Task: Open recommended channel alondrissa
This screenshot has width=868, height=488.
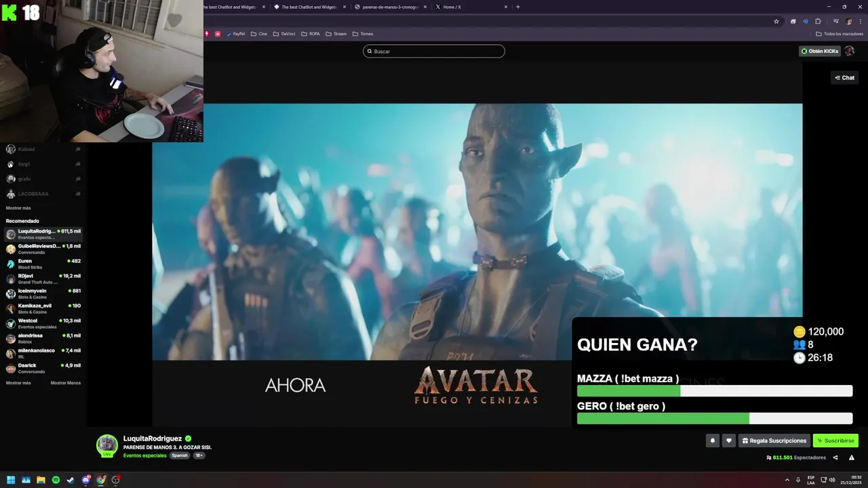Action: pyautogui.click(x=43, y=338)
